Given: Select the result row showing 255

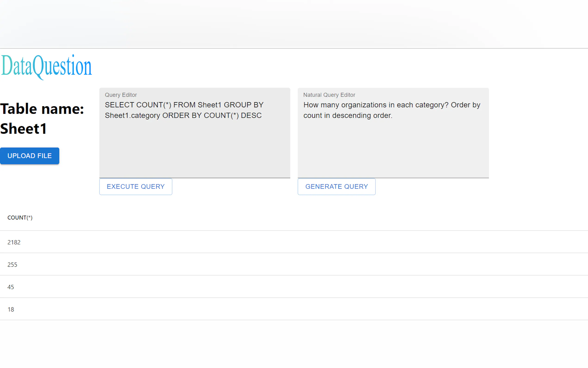Looking at the screenshot, I should 13,265.
